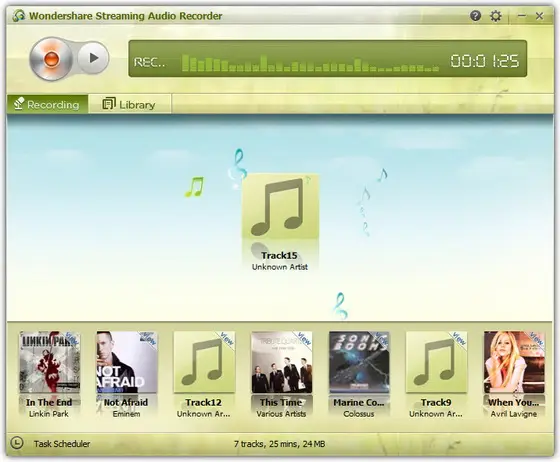Click the 7 tracks, 25 mins, 24 MB status
The image size is (560, 462).
(280, 444)
